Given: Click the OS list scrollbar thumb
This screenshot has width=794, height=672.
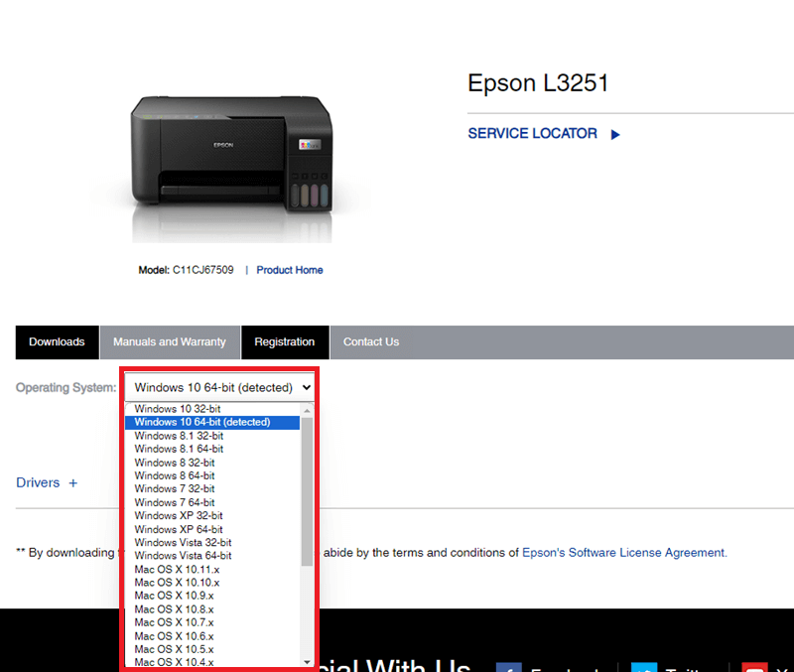Looking at the screenshot, I should pos(307,491).
